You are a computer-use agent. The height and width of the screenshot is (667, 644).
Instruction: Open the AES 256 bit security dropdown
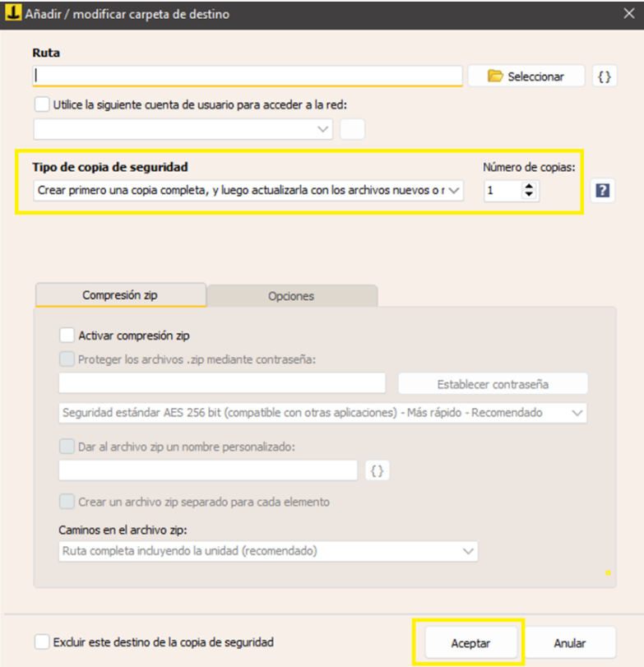pos(323,413)
